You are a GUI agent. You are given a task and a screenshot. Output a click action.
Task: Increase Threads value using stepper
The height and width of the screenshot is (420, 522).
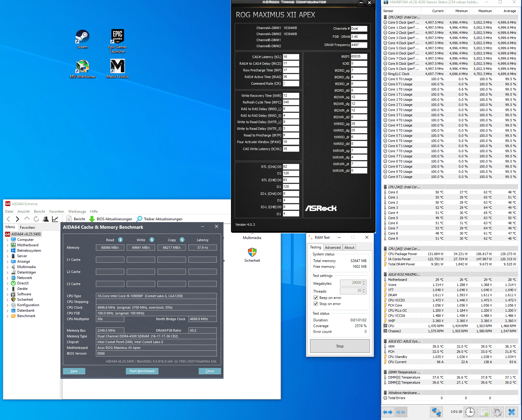click(x=364, y=290)
